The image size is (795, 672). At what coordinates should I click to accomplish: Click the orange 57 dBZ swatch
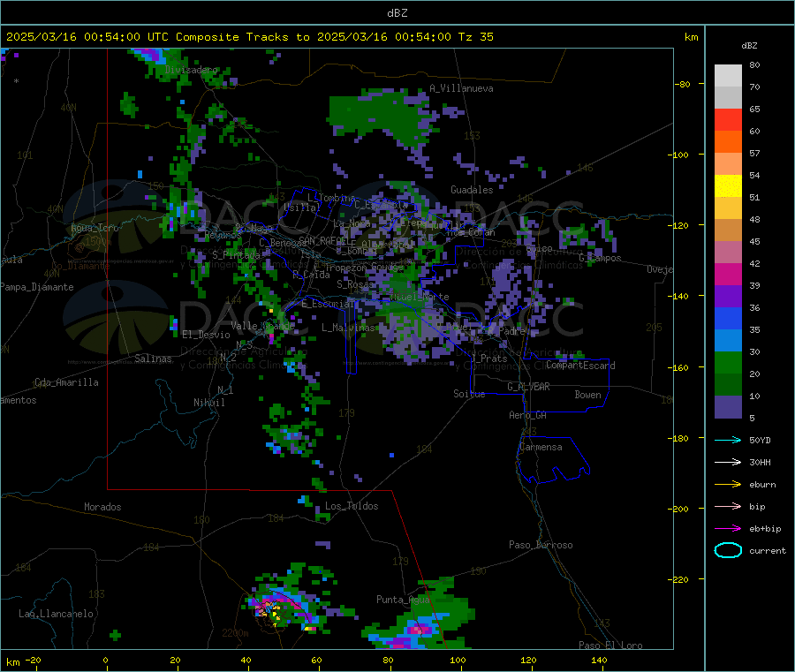(x=728, y=141)
